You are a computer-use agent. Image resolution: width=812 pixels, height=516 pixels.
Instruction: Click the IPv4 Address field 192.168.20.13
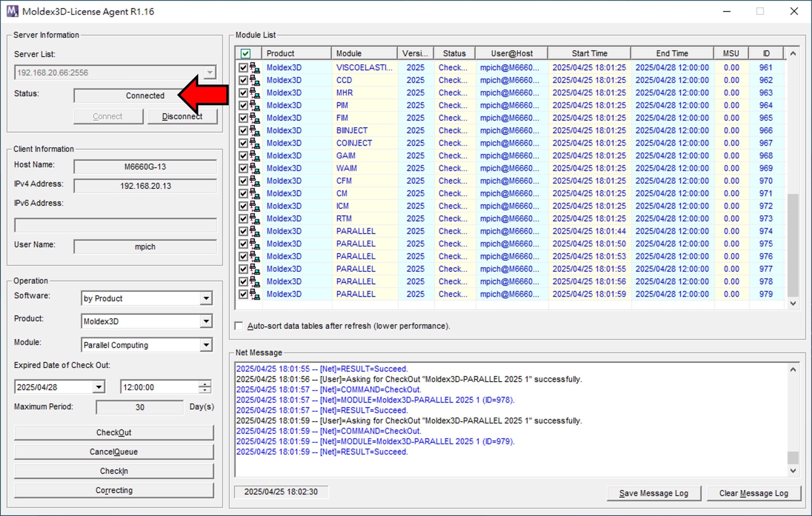point(145,186)
